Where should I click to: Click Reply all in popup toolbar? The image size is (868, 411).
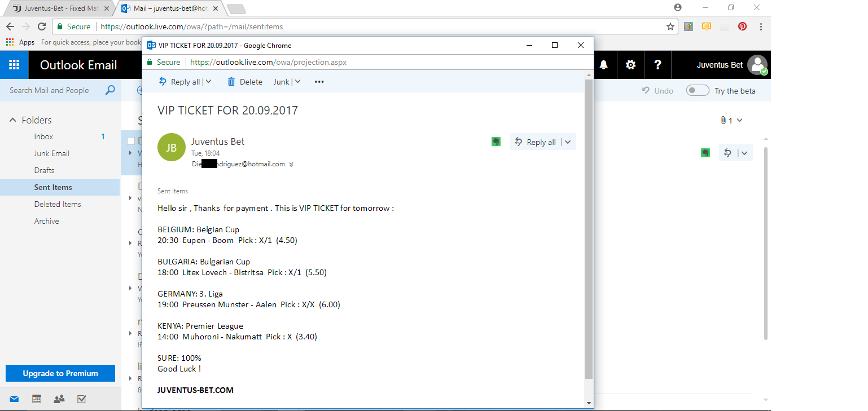pyautogui.click(x=179, y=82)
